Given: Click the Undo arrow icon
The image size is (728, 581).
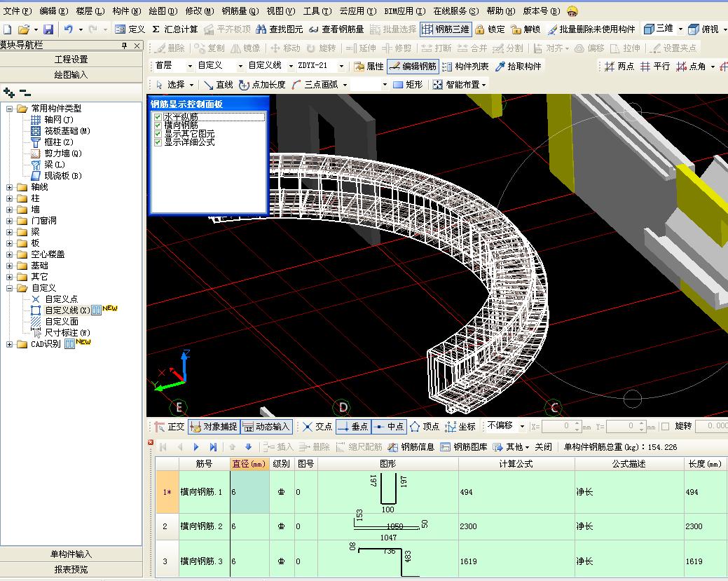Looking at the screenshot, I should 68,29.
